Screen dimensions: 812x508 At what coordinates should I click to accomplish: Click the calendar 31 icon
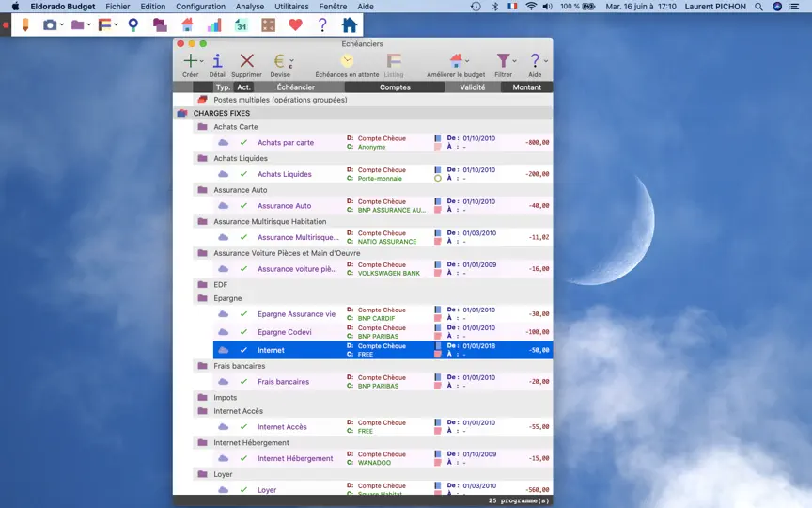pyautogui.click(x=242, y=24)
